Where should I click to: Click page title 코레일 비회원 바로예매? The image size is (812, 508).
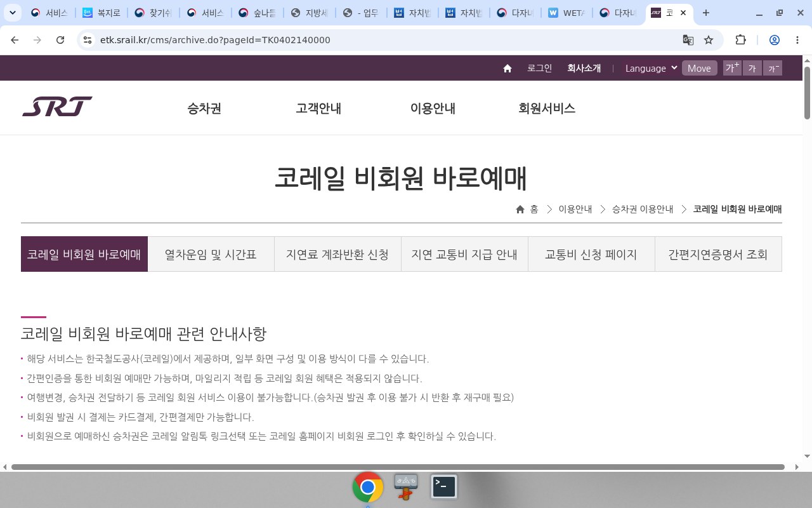click(x=401, y=178)
